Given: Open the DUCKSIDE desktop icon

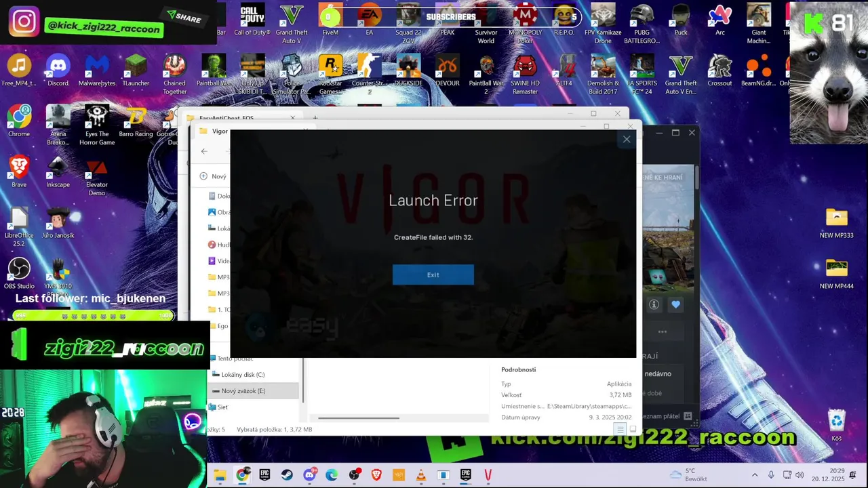Looking at the screenshot, I should pyautogui.click(x=408, y=70).
